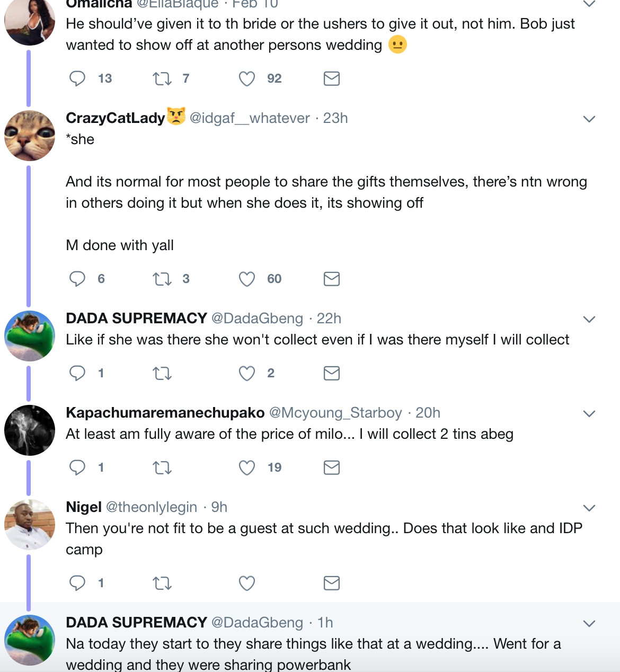Click CrazyCatLady's cat profile picture
620x672 pixels.
[30, 136]
